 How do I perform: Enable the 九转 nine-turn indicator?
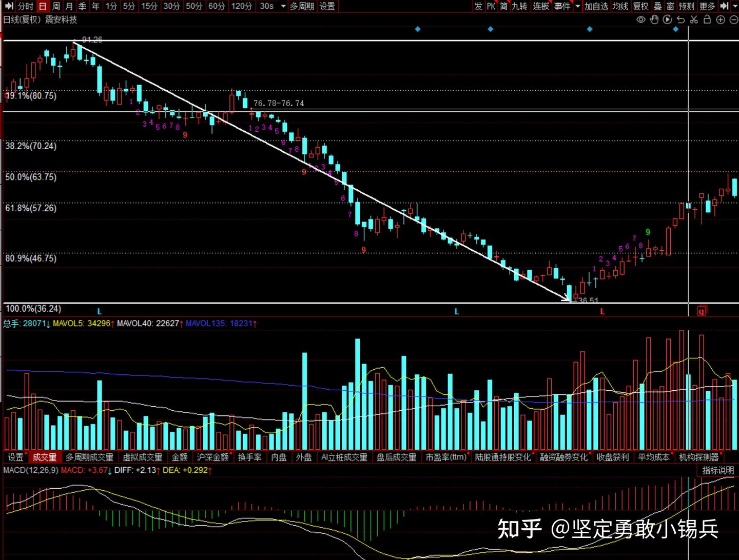point(518,7)
